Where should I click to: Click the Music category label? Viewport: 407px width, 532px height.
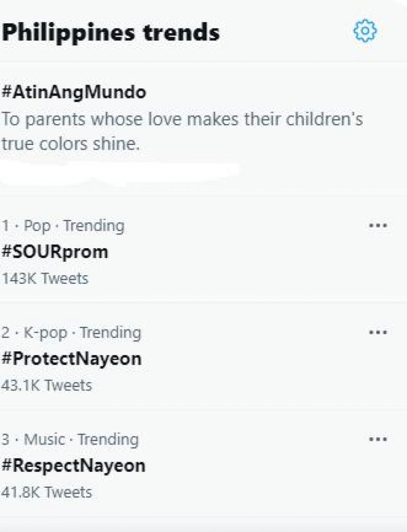click(x=45, y=439)
